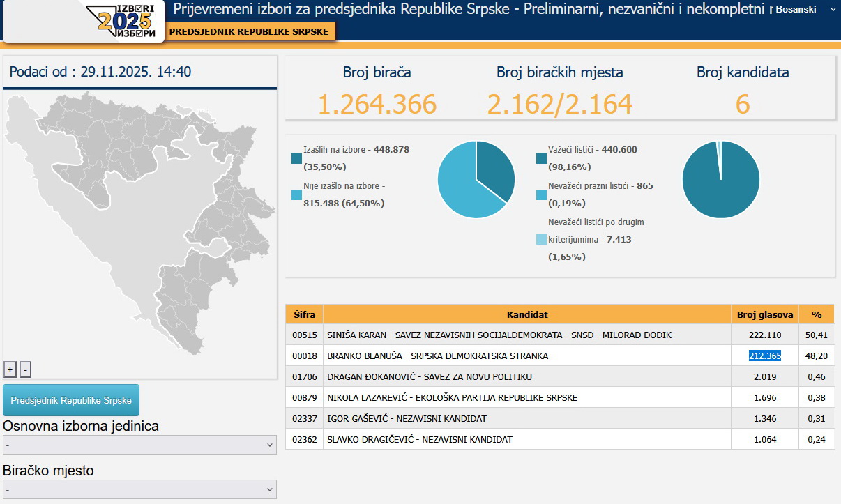Screen dimensions: 841x504
Task: Click the Broj glasova column header
Action: tap(765, 314)
